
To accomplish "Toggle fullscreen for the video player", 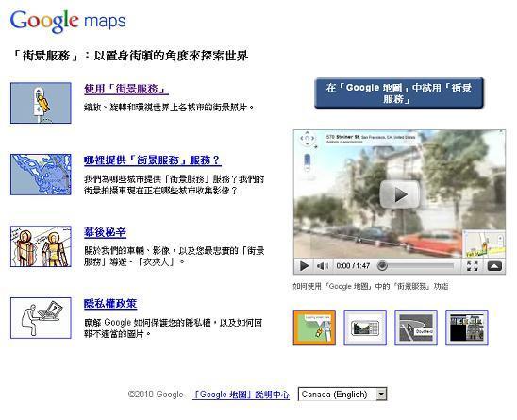I will click(x=473, y=266).
